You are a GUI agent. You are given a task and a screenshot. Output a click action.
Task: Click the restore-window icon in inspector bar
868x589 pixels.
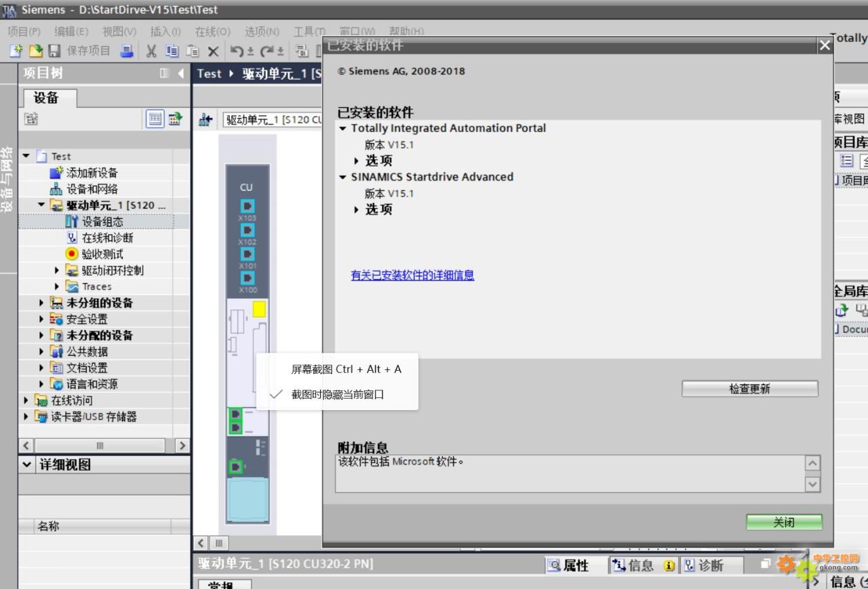tap(766, 564)
